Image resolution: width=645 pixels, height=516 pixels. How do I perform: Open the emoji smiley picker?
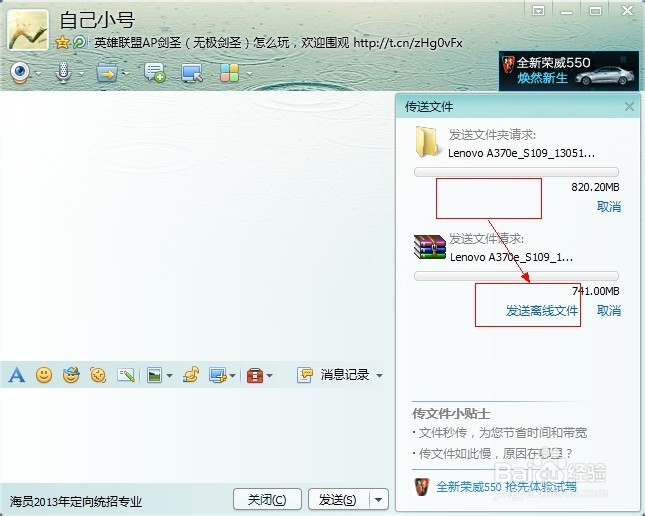coord(44,375)
